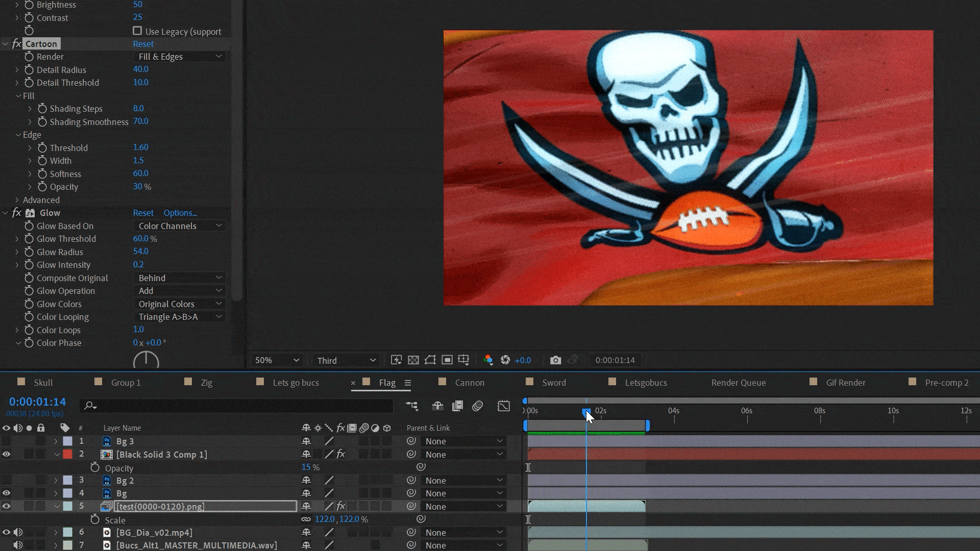Screen dimensions: 980x551
Task: Click the Opacity stopwatch under Black Solid
Action: [95, 467]
